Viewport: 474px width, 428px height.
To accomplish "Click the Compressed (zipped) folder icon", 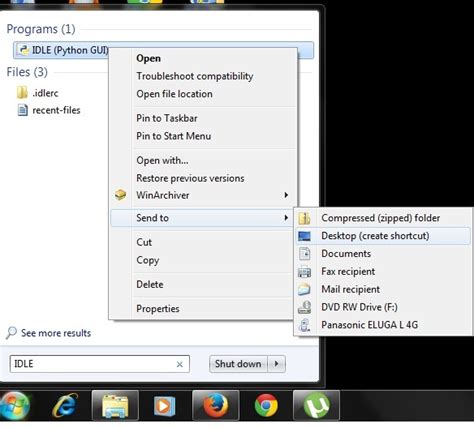I will point(304,218).
